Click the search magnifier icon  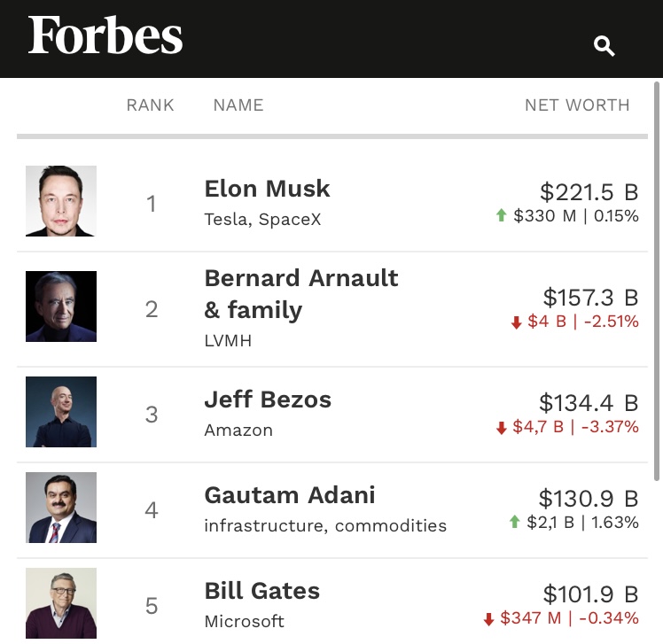tap(604, 46)
